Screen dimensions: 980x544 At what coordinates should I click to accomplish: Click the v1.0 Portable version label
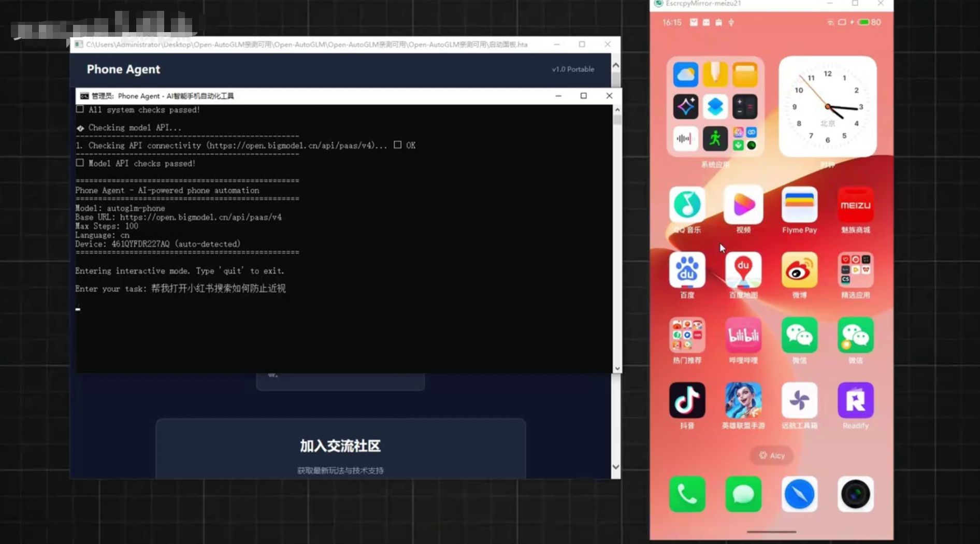(x=573, y=69)
